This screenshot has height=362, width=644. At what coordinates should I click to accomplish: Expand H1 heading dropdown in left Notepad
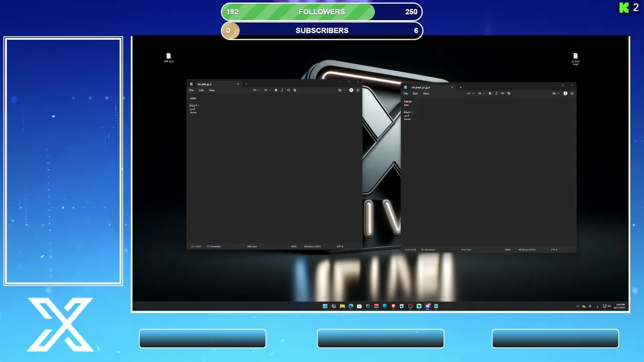click(x=256, y=90)
